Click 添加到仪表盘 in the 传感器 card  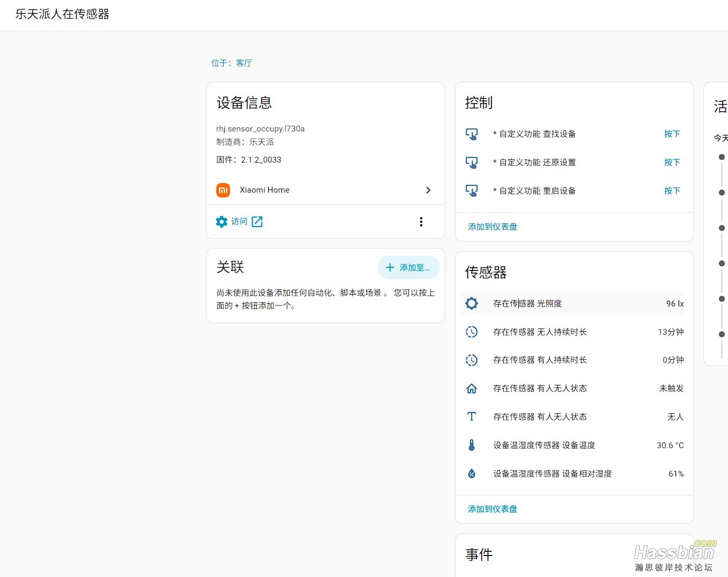[x=492, y=509]
